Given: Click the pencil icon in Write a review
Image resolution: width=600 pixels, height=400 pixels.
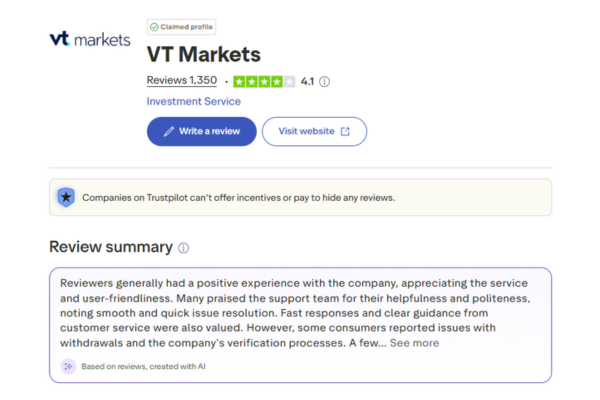Looking at the screenshot, I should coord(169,131).
